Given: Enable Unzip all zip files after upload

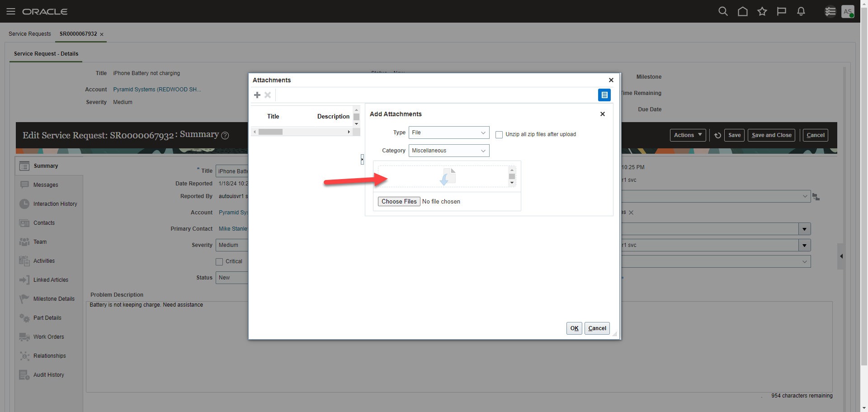Looking at the screenshot, I should (x=499, y=134).
